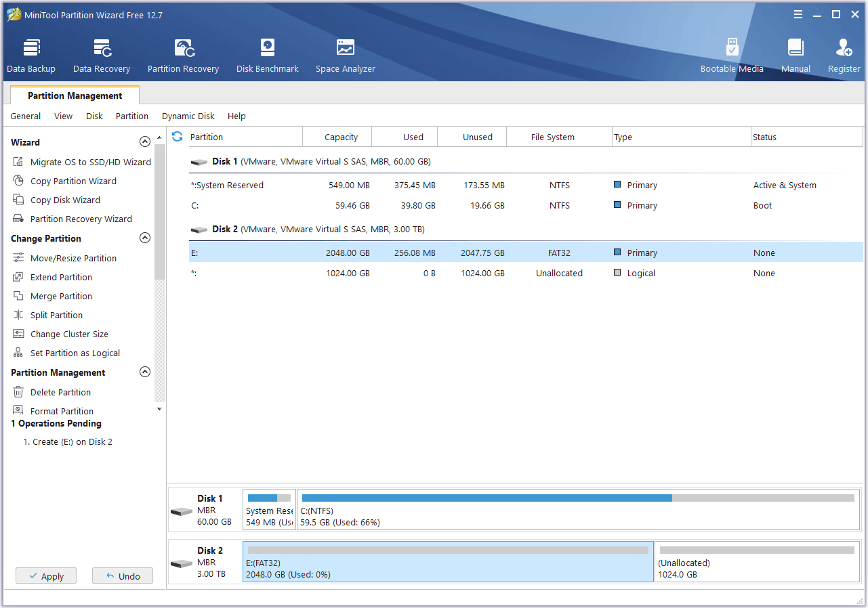Open the hamburger menu in the title bar
This screenshot has width=868, height=608.
[799, 14]
